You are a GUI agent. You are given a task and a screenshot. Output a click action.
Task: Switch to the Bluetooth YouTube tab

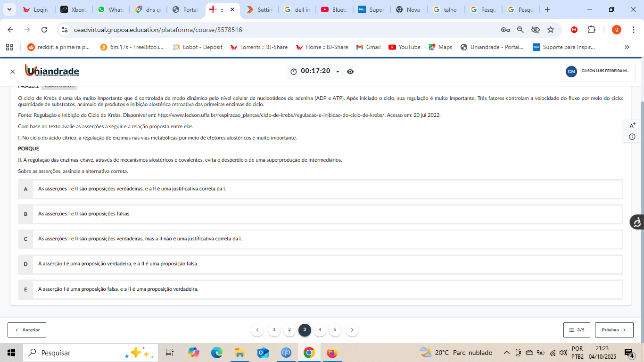[335, 9]
